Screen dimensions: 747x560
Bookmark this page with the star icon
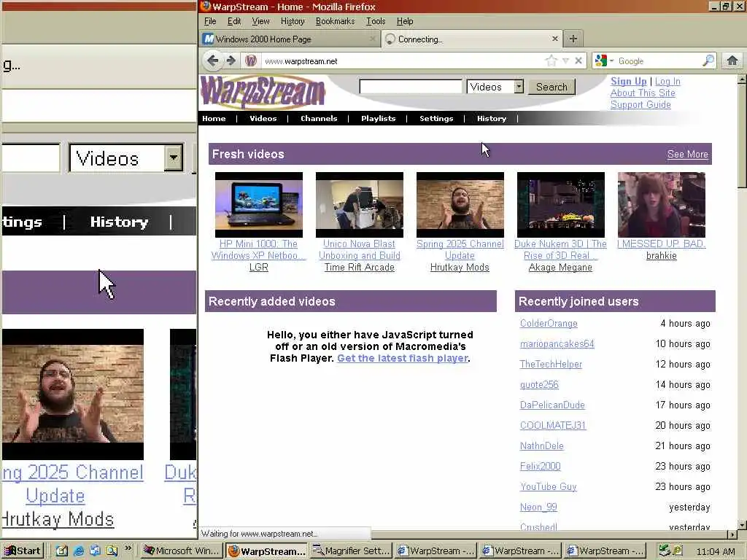tap(551, 61)
